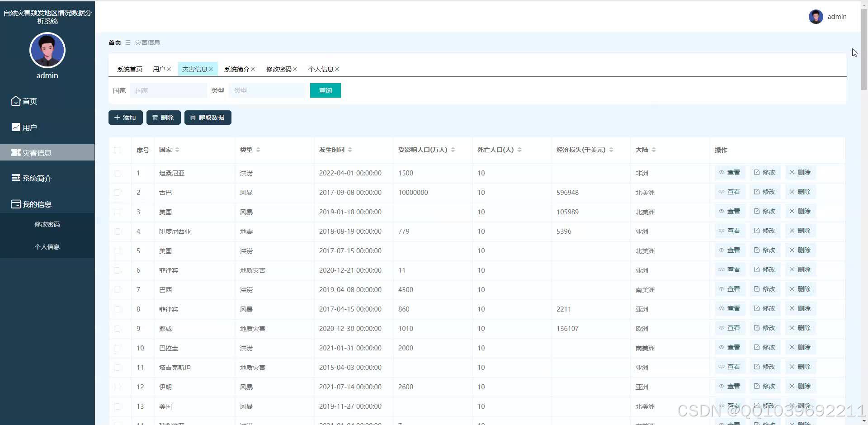Image resolution: width=868 pixels, height=425 pixels.
Task: Click the 添加 button
Action: (126, 118)
